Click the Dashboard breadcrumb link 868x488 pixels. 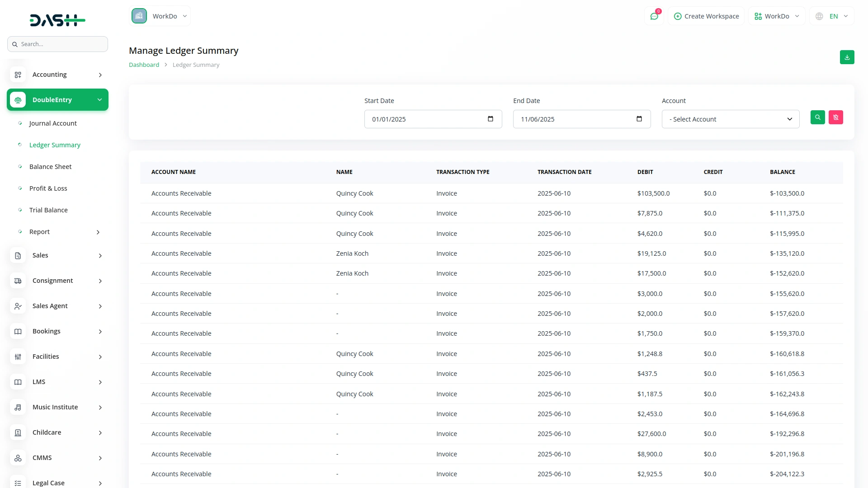144,65
